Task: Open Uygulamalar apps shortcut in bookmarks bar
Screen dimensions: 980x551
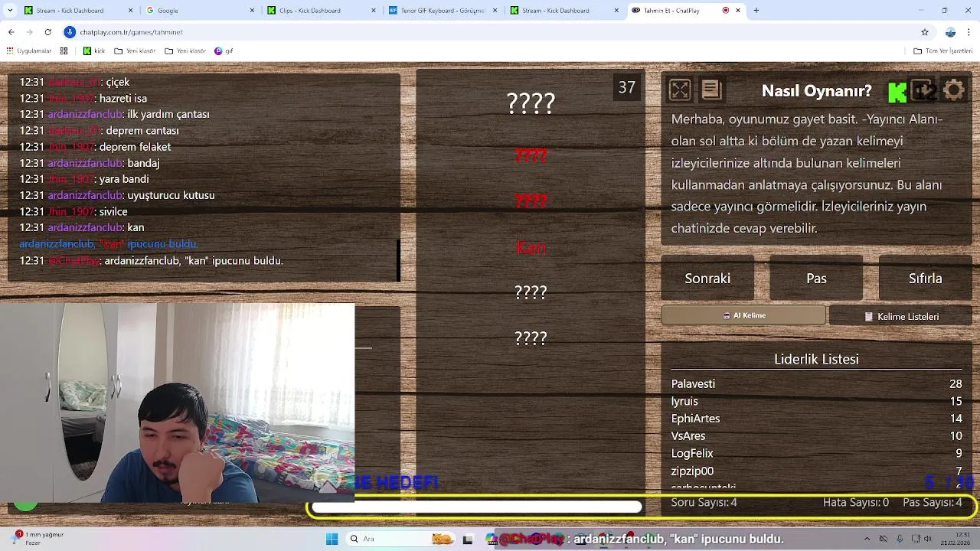Action: 29,51
